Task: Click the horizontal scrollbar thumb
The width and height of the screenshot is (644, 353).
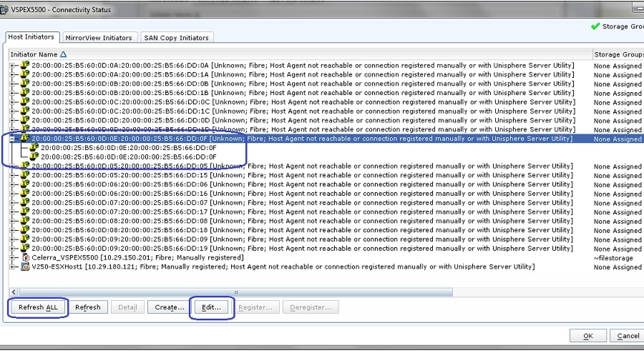Action: (x=235, y=292)
